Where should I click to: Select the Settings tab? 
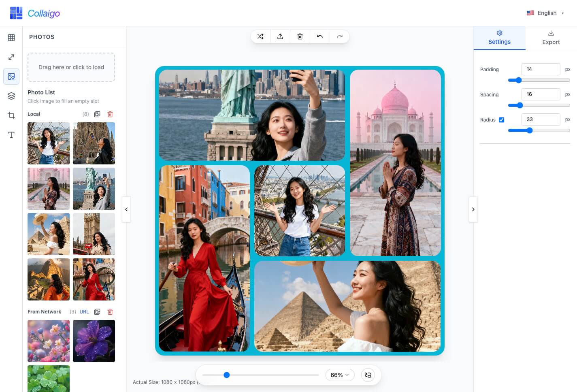click(499, 38)
